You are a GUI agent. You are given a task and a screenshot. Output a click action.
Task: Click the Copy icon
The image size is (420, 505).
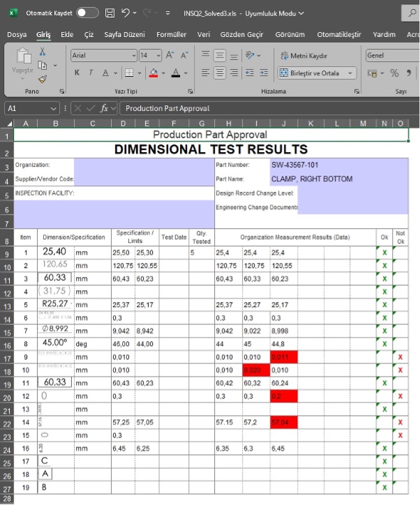coord(42,66)
